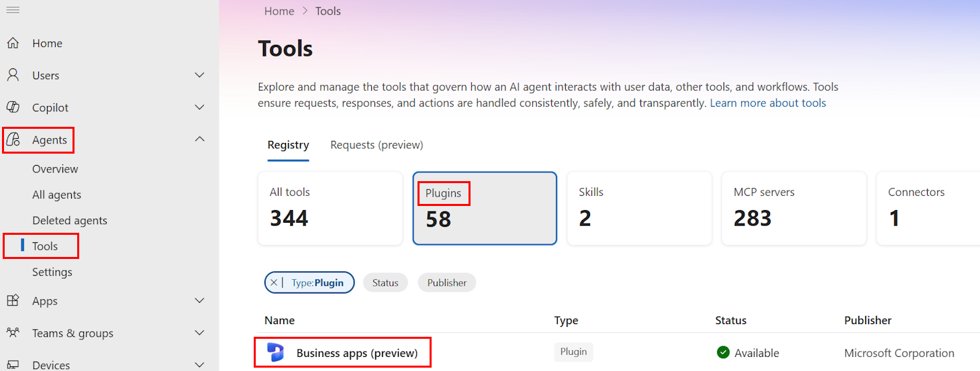This screenshot has height=371, width=980.
Task: Switch to the Requests (preview) tab
Action: (377, 145)
